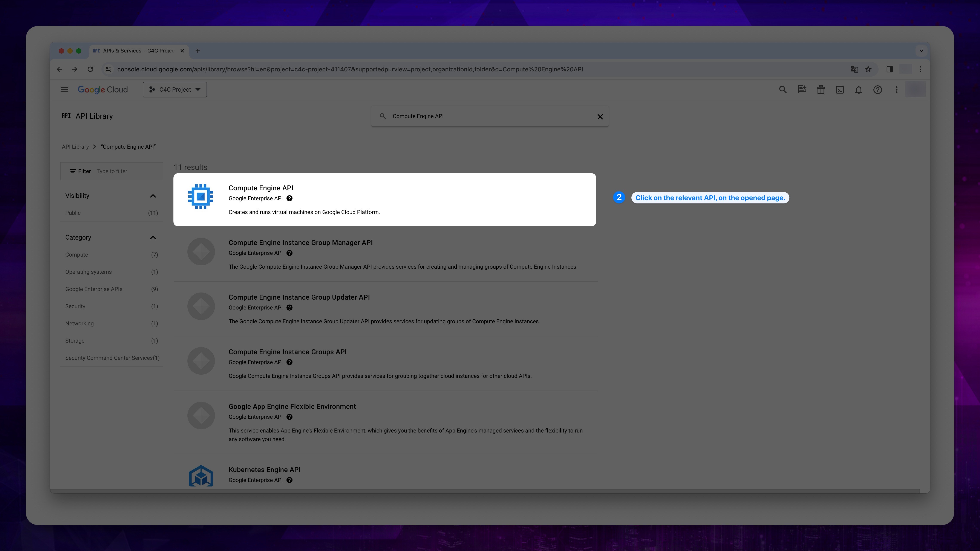Collapse the Visibility section
Viewport: 980px width, 551px height.
[153, 196]
